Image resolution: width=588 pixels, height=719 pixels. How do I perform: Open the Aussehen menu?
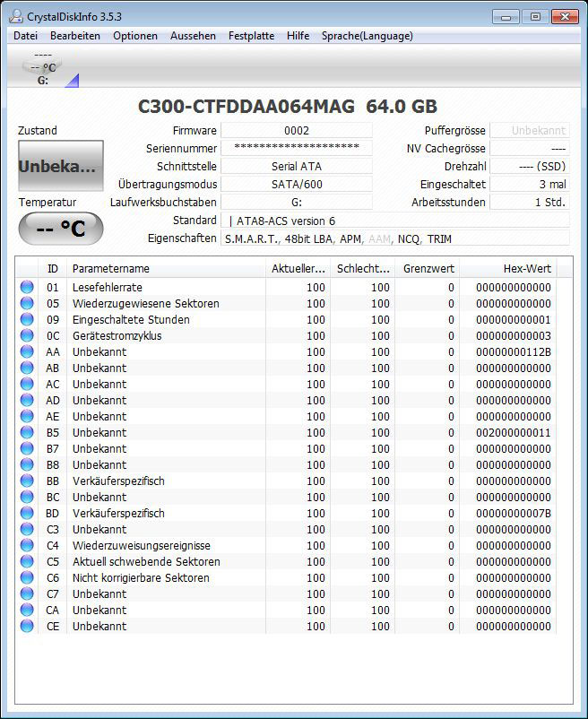[x=193, y=36]
